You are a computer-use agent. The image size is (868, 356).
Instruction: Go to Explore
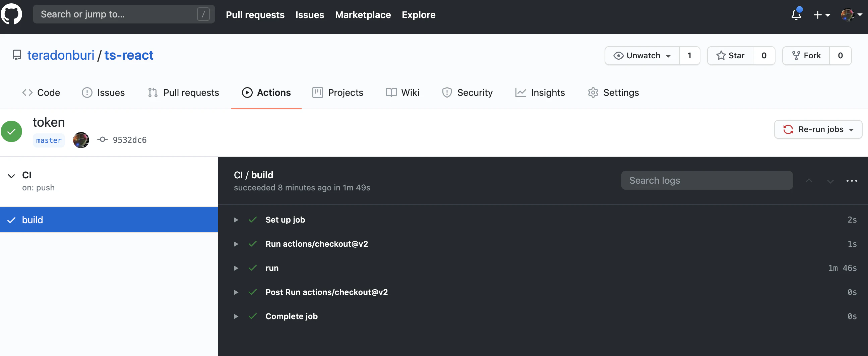click(419, 15)
